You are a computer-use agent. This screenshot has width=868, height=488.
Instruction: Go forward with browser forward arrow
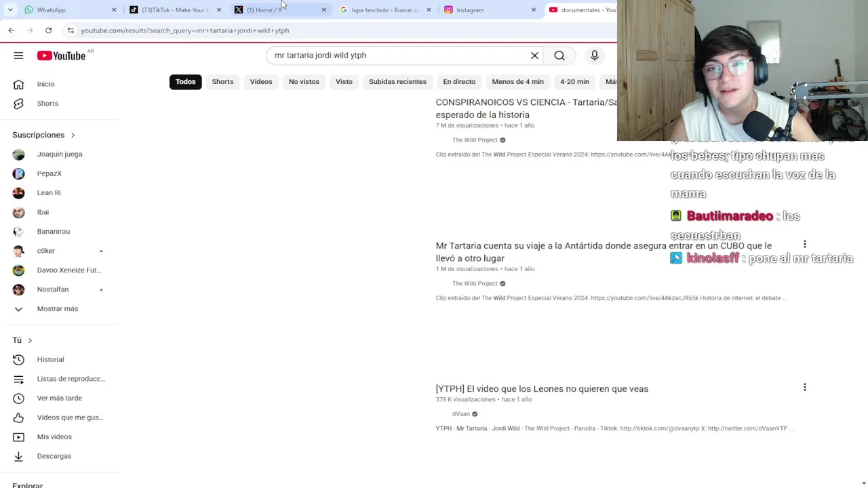coord(30,30)
